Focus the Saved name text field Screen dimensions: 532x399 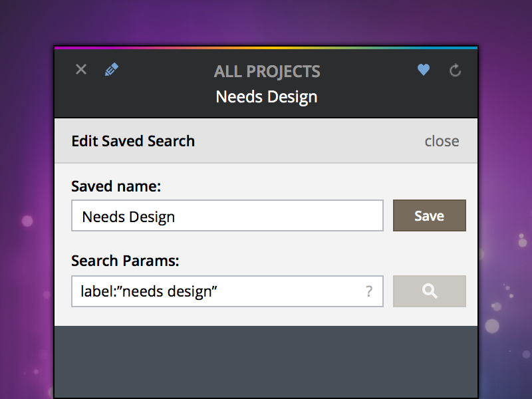tap(227, 216)
